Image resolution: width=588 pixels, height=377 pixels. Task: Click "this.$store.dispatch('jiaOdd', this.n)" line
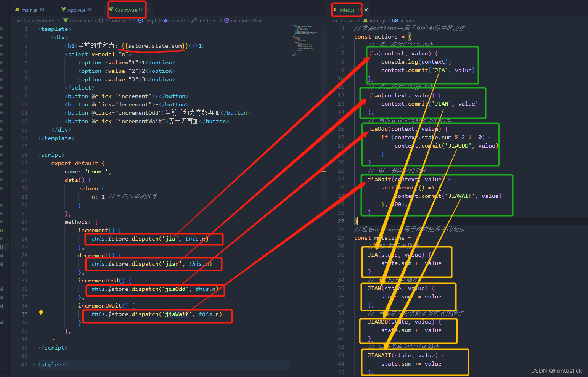pyautogui.click(x=155, y=289)
